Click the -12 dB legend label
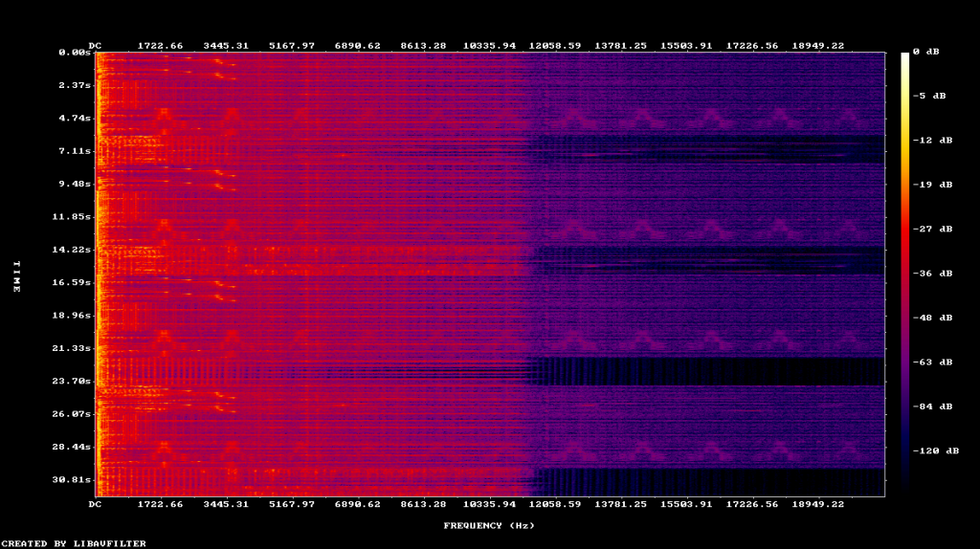This screenshot has width=980, height=549. pyautogui.click(x=932, y=141)
